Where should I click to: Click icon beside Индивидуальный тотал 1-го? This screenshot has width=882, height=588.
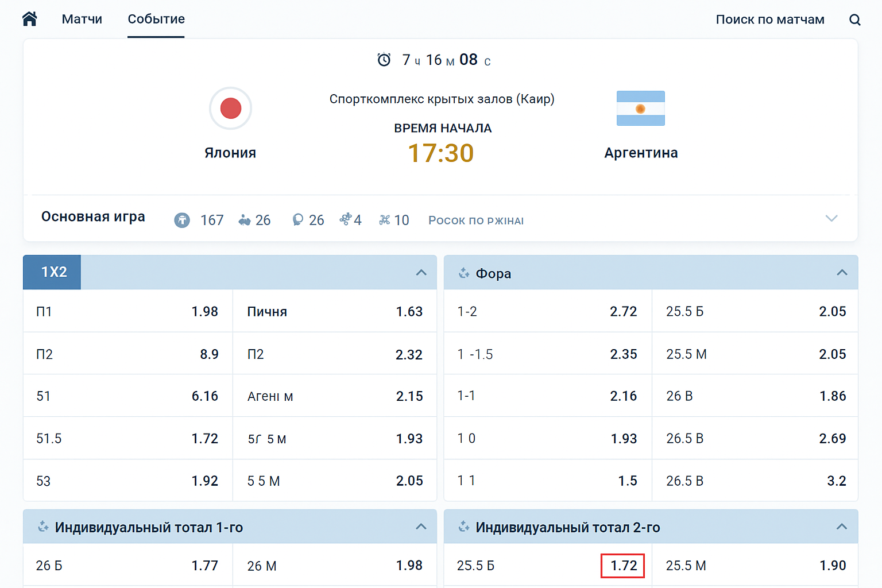[x=43, y=527]
